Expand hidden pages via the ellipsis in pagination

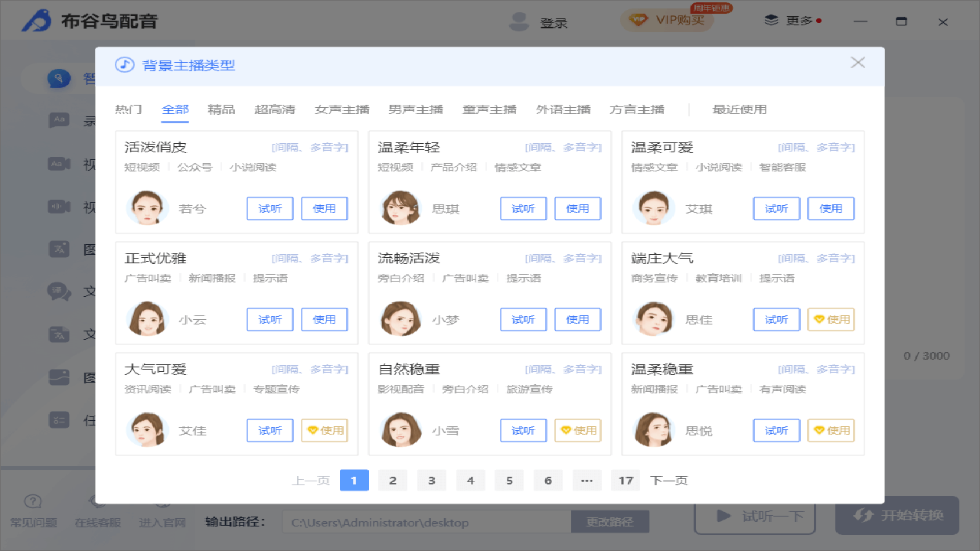pyautogui.click(x=586, y=480)
